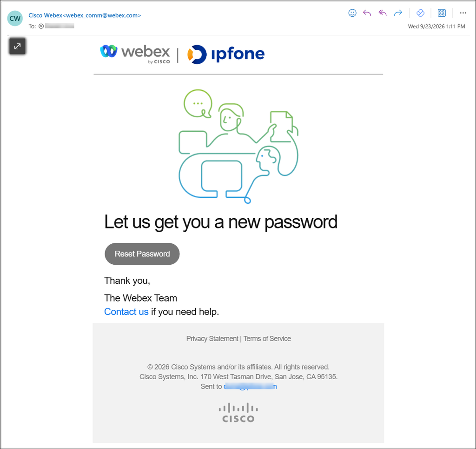Viewport: 476px width, 449px height.
Task: Click the Webex by Cisco logo
Action: (135, 54)
